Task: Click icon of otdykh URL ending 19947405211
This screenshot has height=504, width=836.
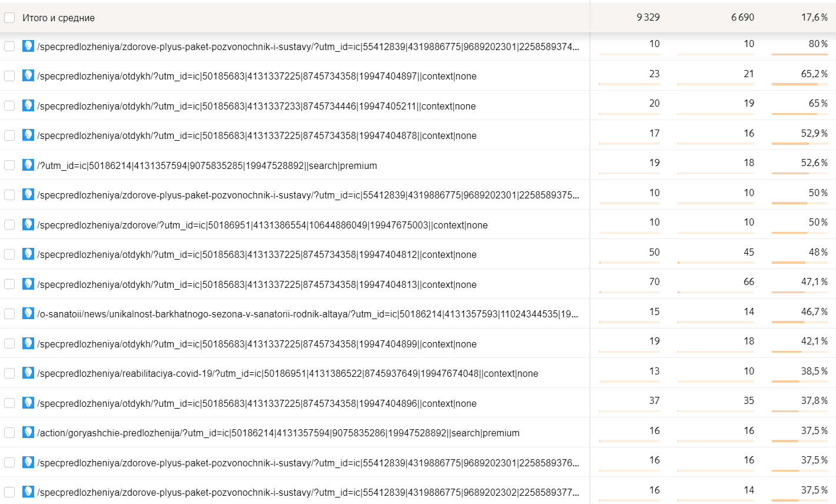Action: pyautogui.click(x=28, y=105)
